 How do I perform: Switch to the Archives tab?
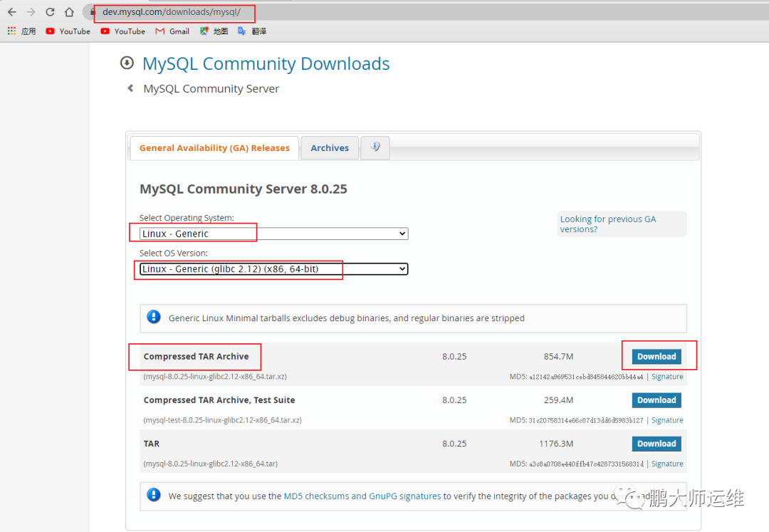tap(330, 148)
